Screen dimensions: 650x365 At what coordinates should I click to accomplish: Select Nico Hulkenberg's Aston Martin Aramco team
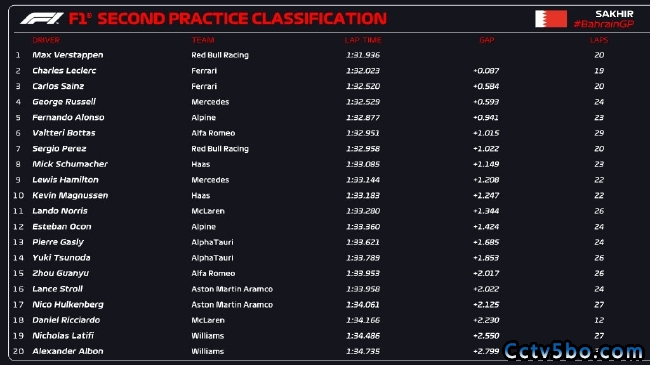click(232, 305)
